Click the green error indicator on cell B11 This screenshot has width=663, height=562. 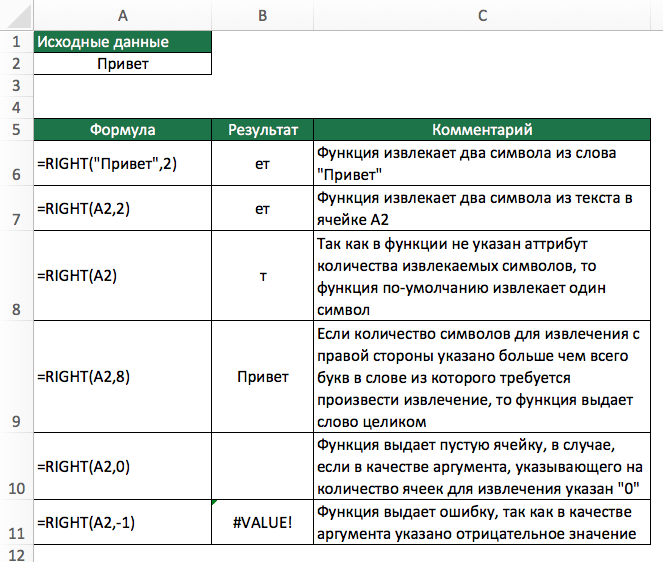(214, 502)
